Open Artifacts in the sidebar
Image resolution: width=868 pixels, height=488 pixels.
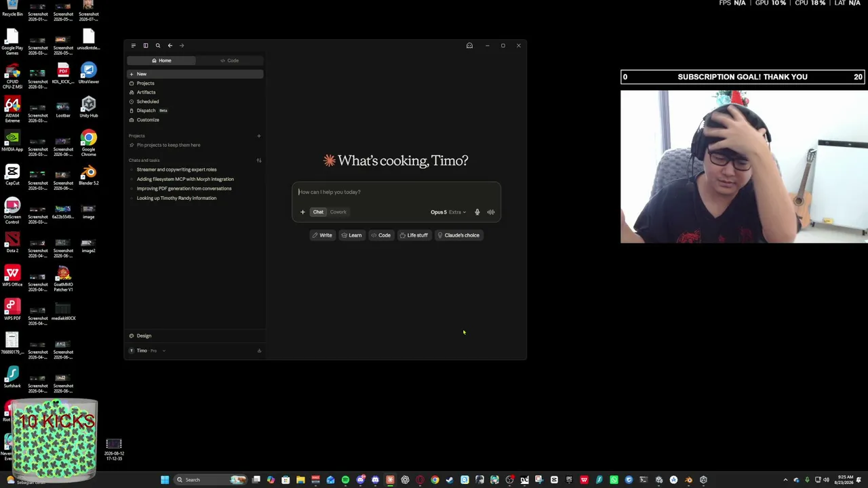(x=195, y=92)
